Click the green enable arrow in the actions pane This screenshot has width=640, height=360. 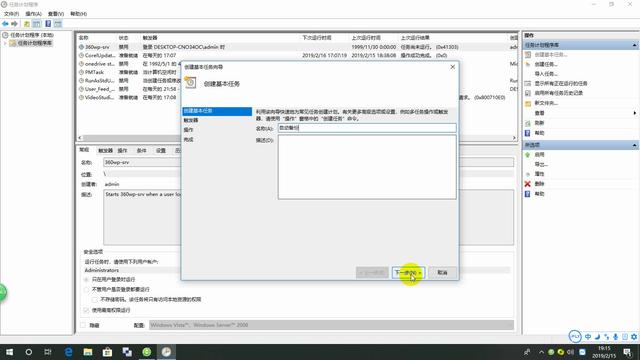(527, 155)
